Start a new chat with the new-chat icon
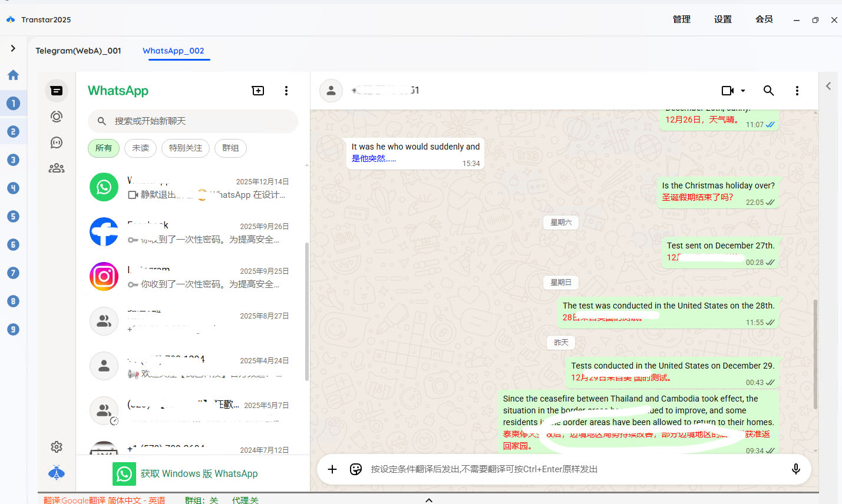Viewport: 842px width, 504px height. point(257,91)
